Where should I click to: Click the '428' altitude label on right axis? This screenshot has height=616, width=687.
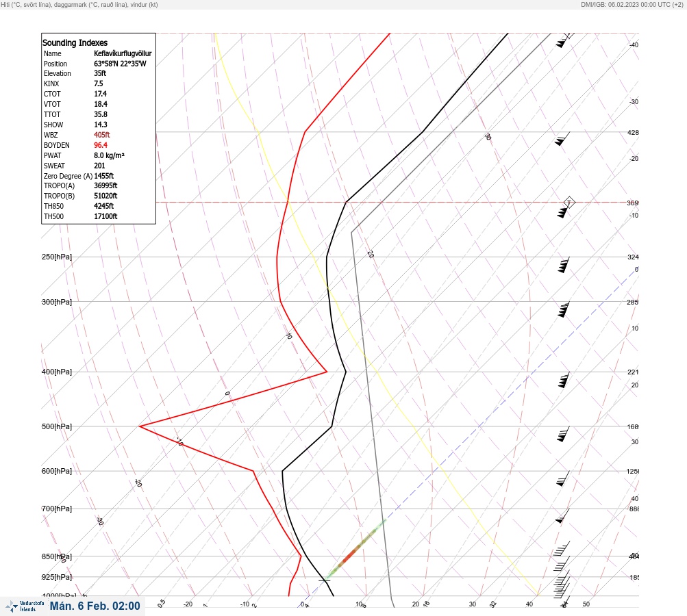633,132
